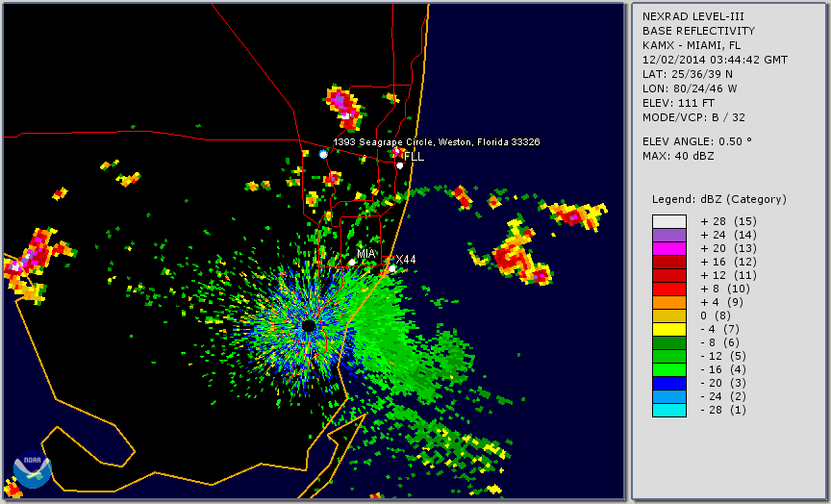Select the X44 marker dot
This screenshot has width=831, height=504.
point(392,268)
